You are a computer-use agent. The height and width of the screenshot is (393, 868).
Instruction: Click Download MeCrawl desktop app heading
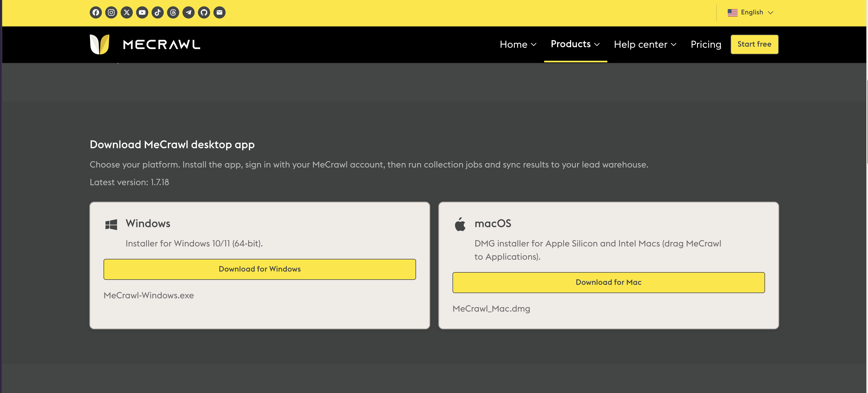click(x=172, y=144)
